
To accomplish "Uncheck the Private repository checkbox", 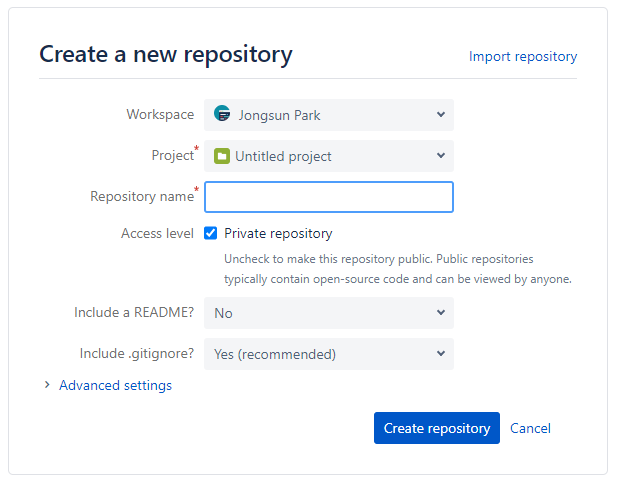I will tap(211, 233).
